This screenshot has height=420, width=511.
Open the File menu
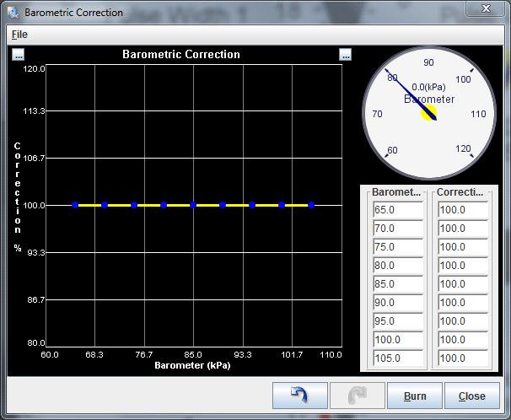coord(19,35)
